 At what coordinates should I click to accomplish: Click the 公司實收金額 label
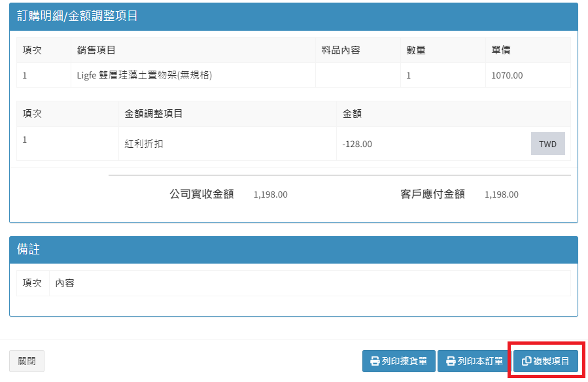[201, 194]
